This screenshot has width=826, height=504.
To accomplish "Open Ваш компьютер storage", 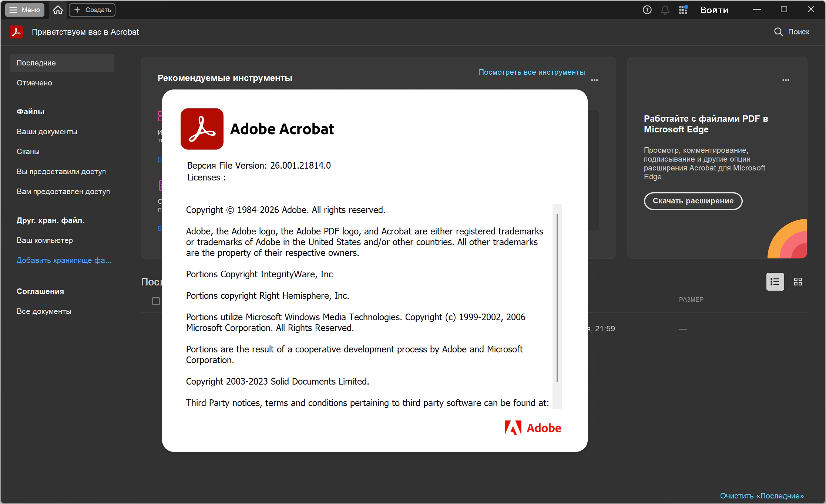I will 45,240.
